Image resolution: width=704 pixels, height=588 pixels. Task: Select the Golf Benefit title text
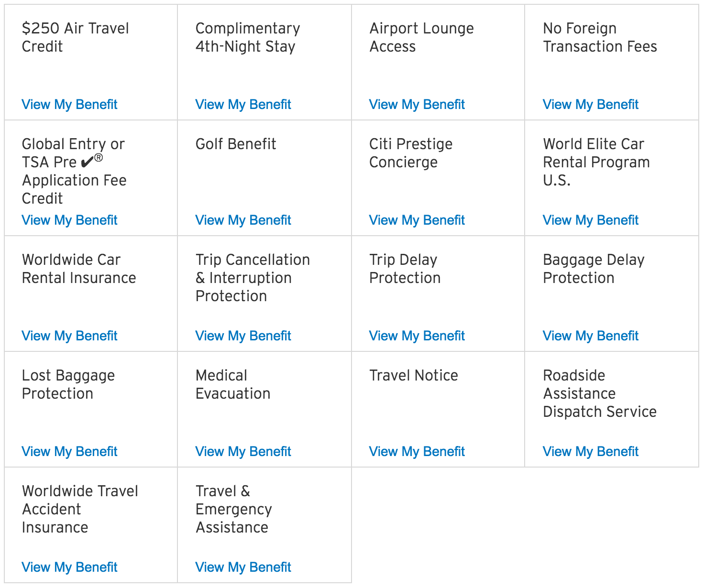coord(236,144)
